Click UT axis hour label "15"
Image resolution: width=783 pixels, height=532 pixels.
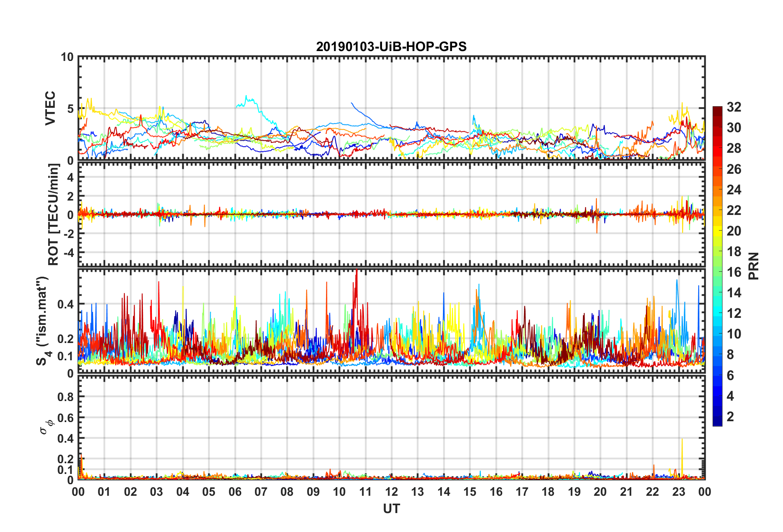(470, 492)
